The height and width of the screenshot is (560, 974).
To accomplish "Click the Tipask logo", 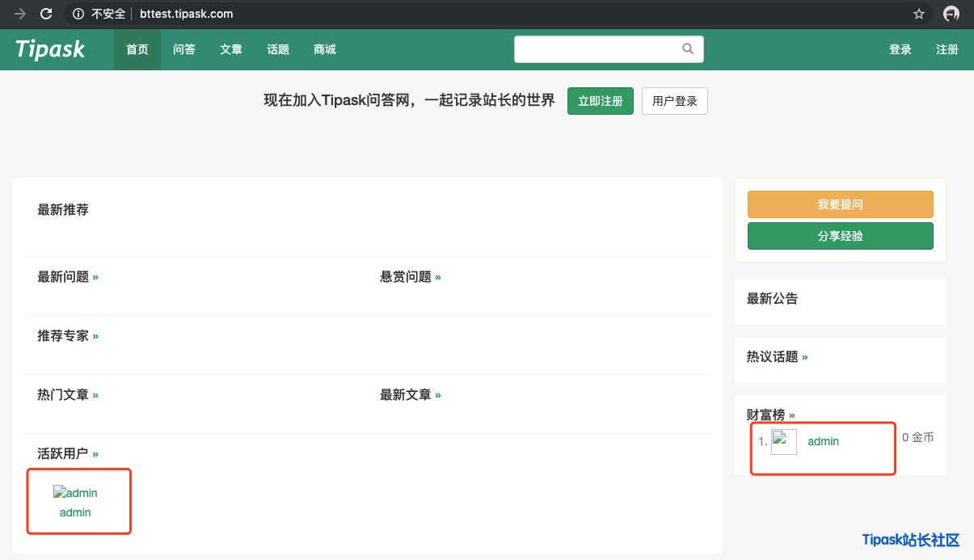I will (x=50, y=49).
